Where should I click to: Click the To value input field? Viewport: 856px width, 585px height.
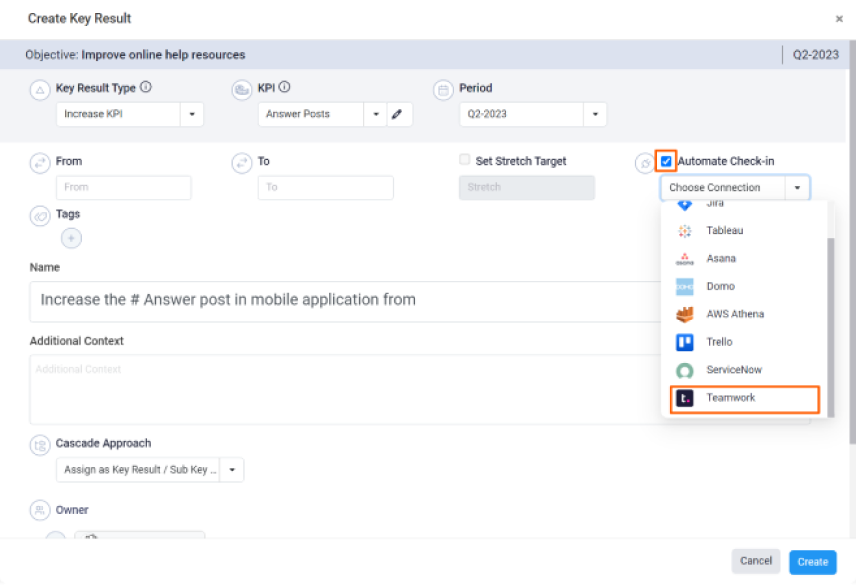coord(325,187)
